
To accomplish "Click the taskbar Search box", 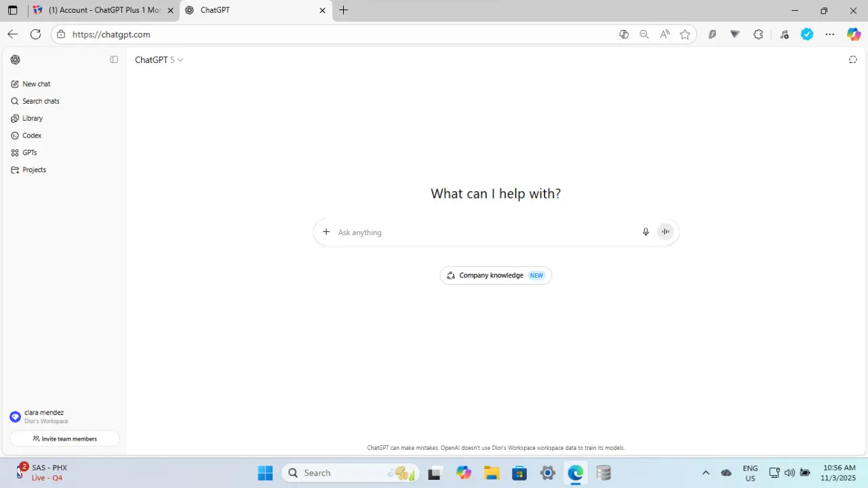I will point(351,472).
